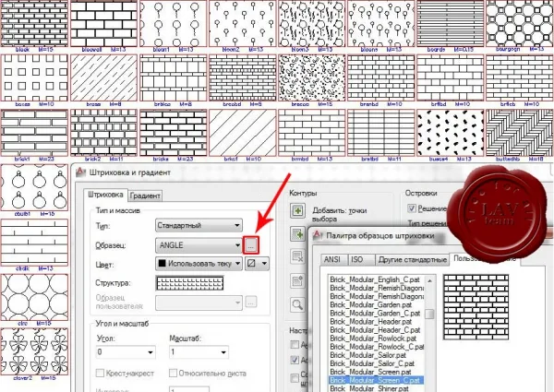Click the AutoCAD logo in hatch dialog title
The width and height of the screenshot is (554, 392).
81,172
